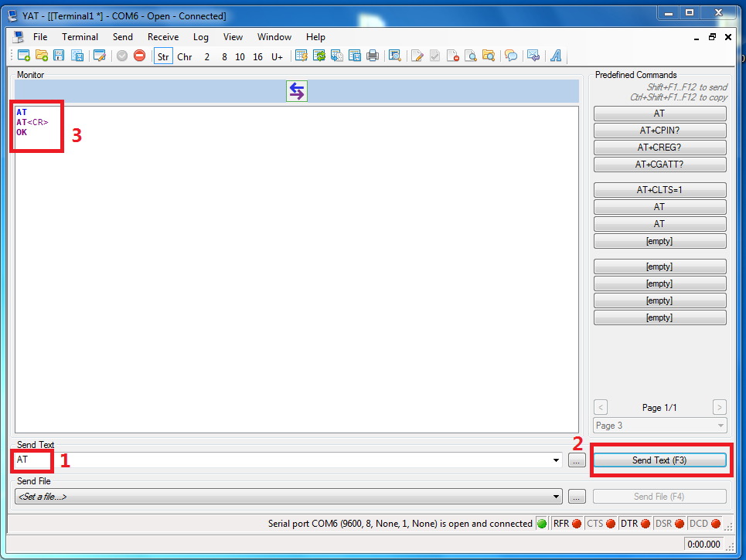Send the AT+CPIN? predefined command

coord(659,131)
